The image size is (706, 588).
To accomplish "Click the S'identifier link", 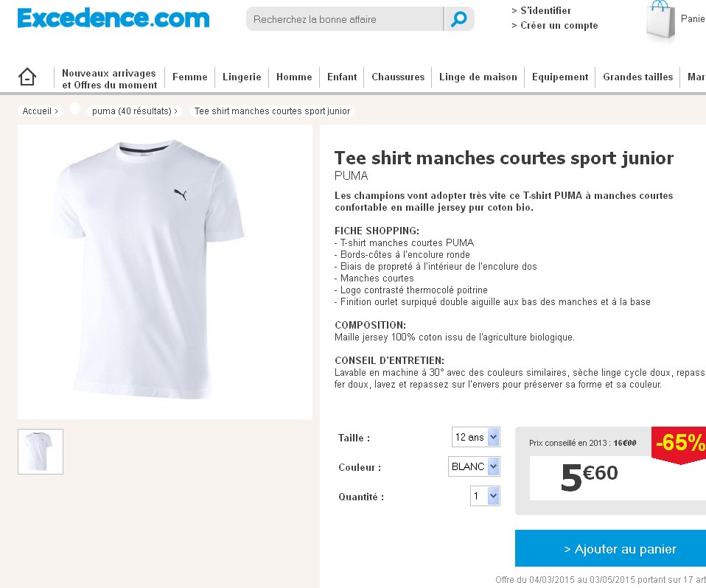I will click(x=541, y=10).
